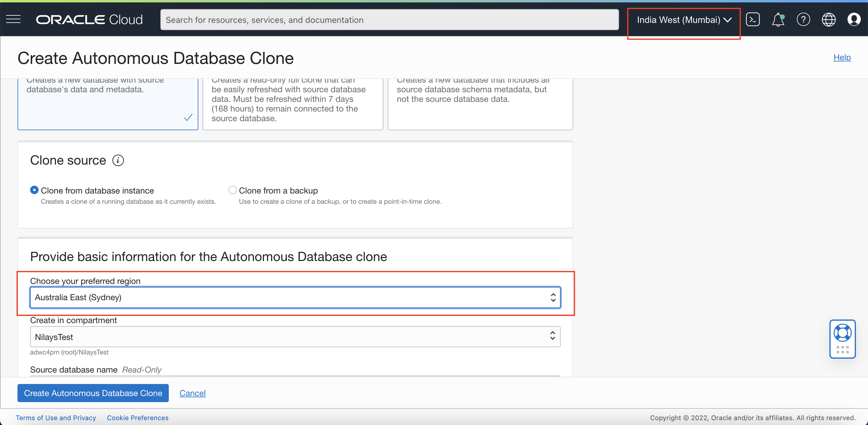This screenshot has height=425, width=868.
Task: Open the lifebuoy support widget
Action: coord(842,334)
